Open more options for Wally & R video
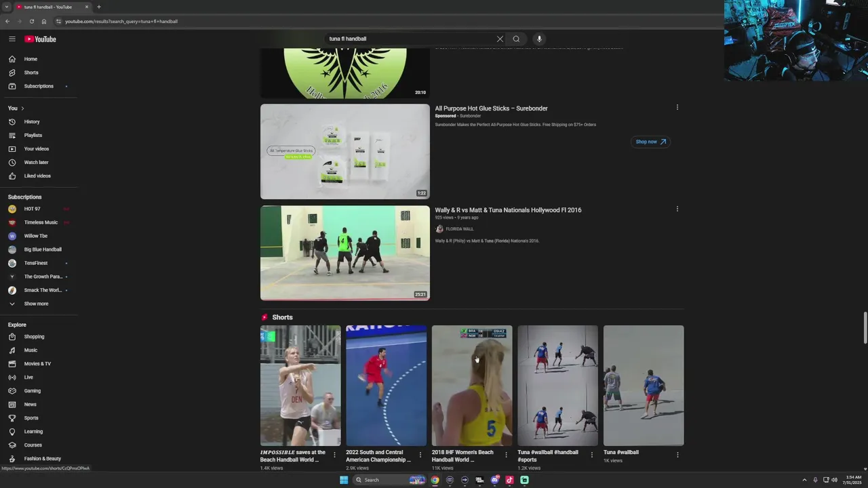 [x=677, y=209]
